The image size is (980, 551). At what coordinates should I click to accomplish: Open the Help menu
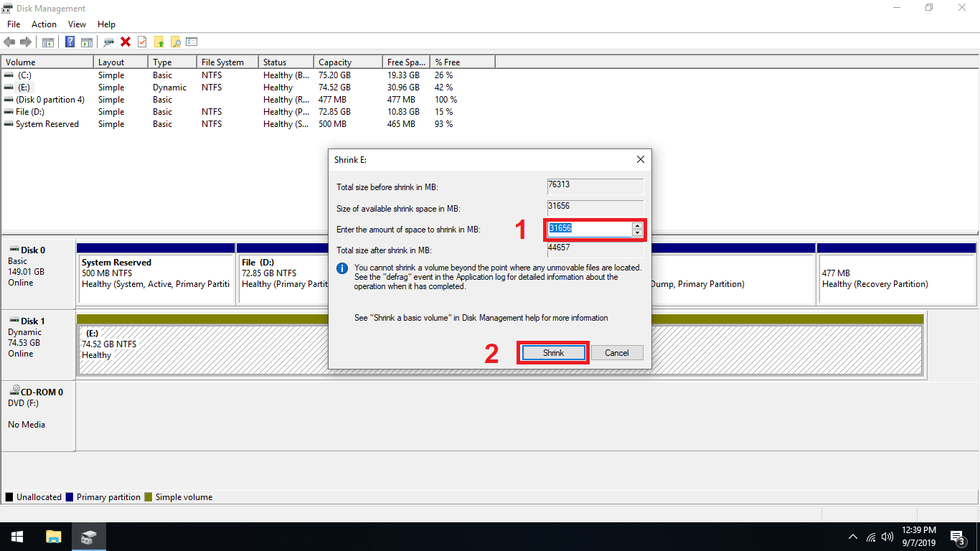click(106, 24)
